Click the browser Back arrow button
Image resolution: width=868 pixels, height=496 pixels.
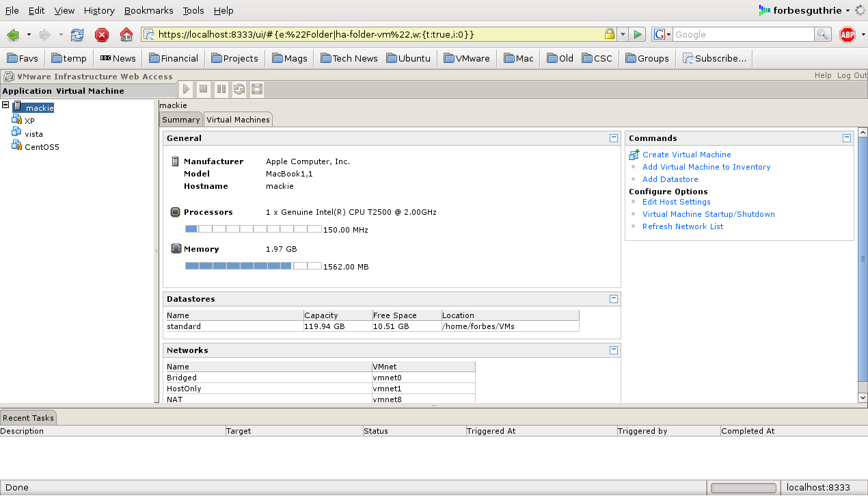(x=13, y=35)
